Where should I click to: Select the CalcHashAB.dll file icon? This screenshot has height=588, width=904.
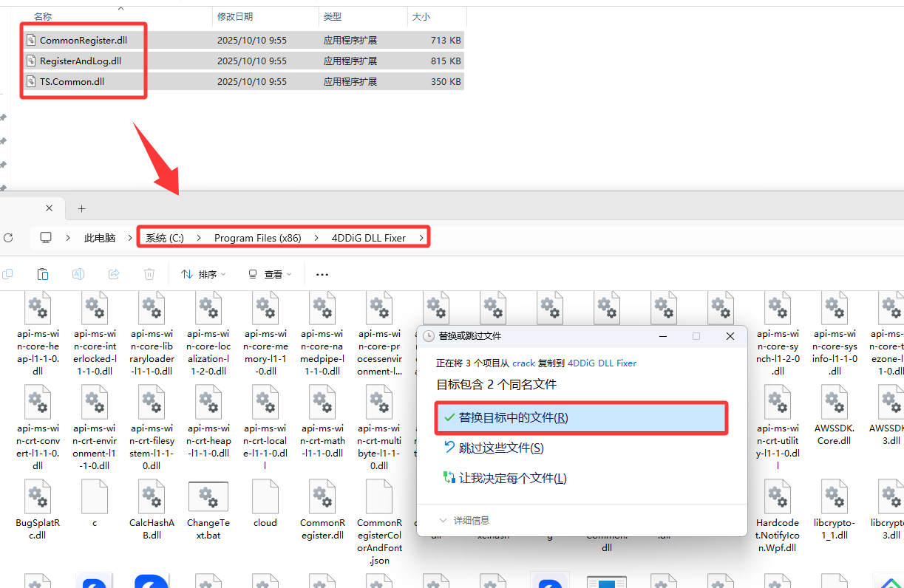pos(152,496)
